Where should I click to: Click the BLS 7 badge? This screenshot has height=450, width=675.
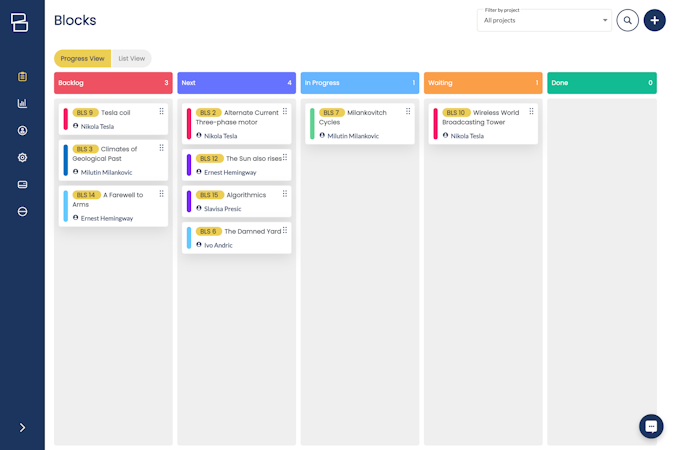(331, 112)
